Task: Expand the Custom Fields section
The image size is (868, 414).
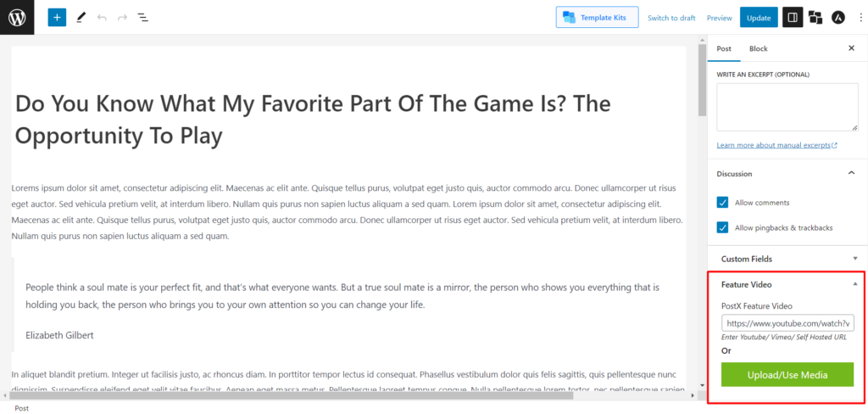Action: pos(788,259)
